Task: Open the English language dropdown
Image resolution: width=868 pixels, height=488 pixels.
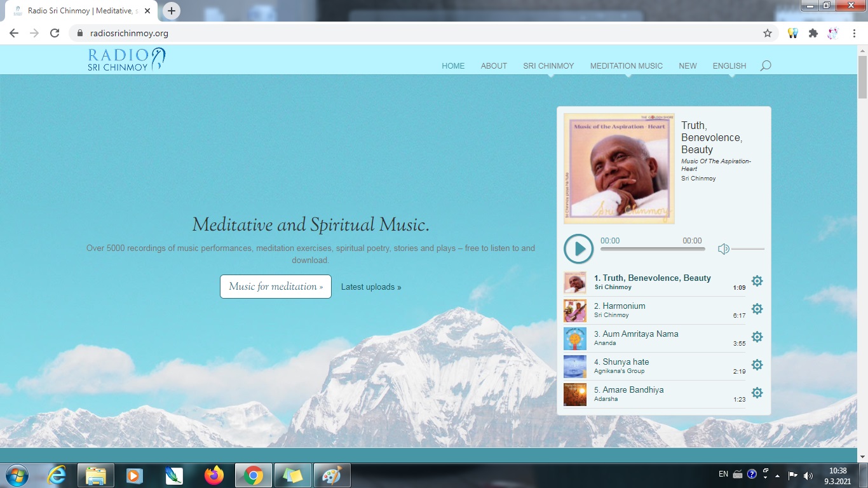Action: coord(729,65)
